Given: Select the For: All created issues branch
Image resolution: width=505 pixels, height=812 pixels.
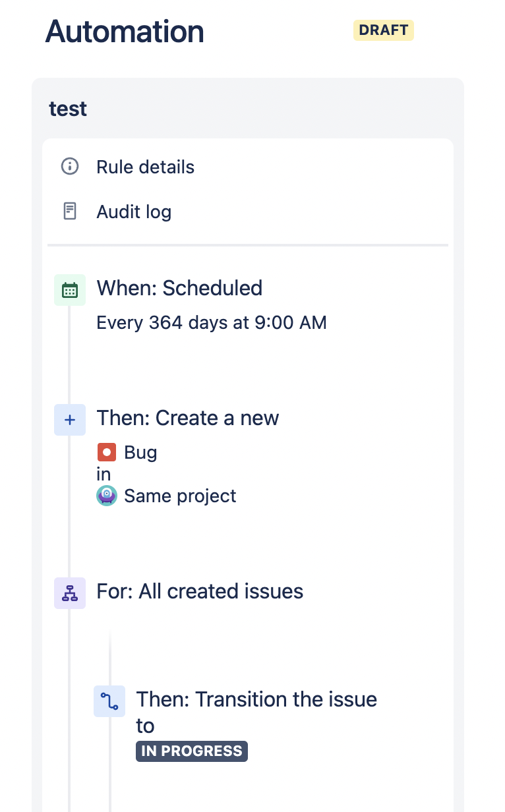Looking at the screenshot, I should [199, 591].
